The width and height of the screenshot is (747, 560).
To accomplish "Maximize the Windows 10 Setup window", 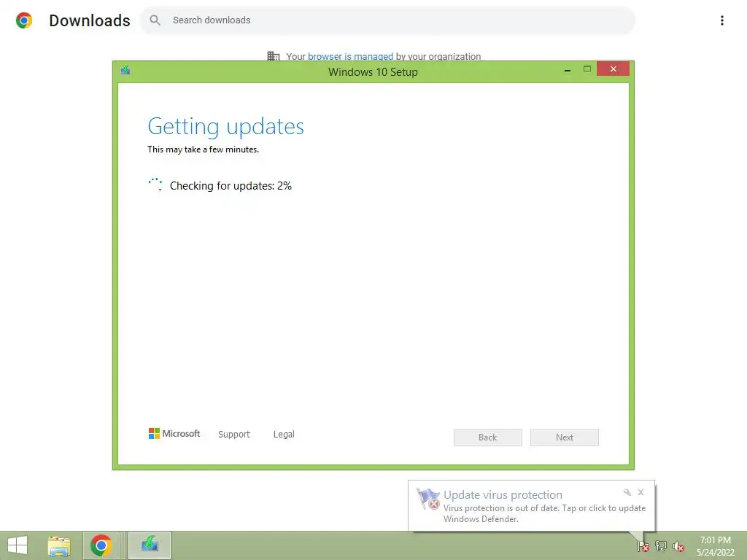I will [x=587, y=69].
